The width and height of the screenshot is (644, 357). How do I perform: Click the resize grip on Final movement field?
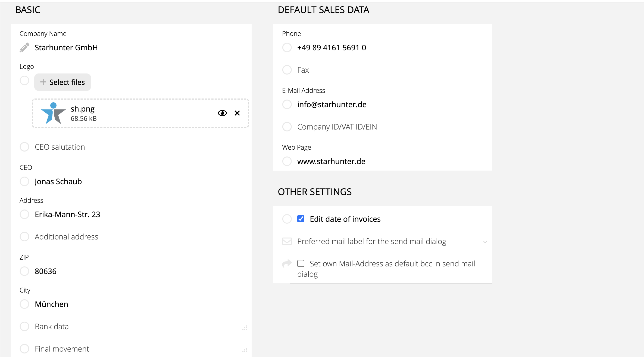[x=245, y=350]
